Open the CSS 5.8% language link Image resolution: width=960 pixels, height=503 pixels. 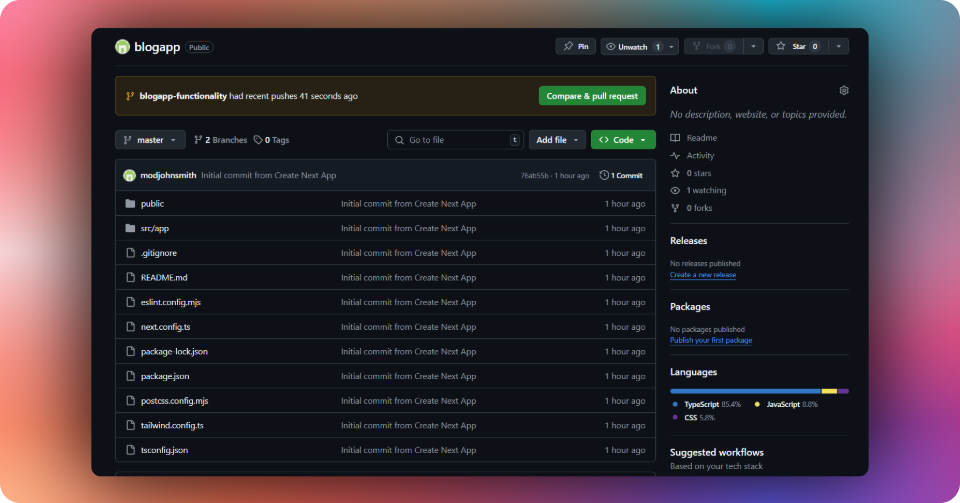(693, 418)
